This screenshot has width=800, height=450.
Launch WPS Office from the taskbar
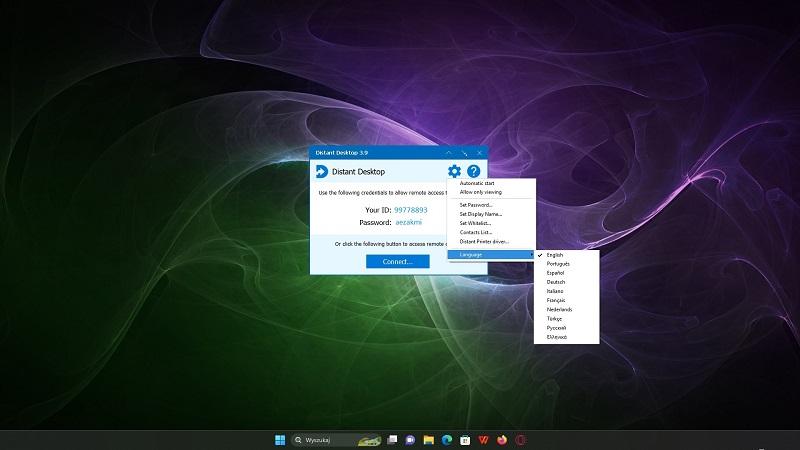483,440
